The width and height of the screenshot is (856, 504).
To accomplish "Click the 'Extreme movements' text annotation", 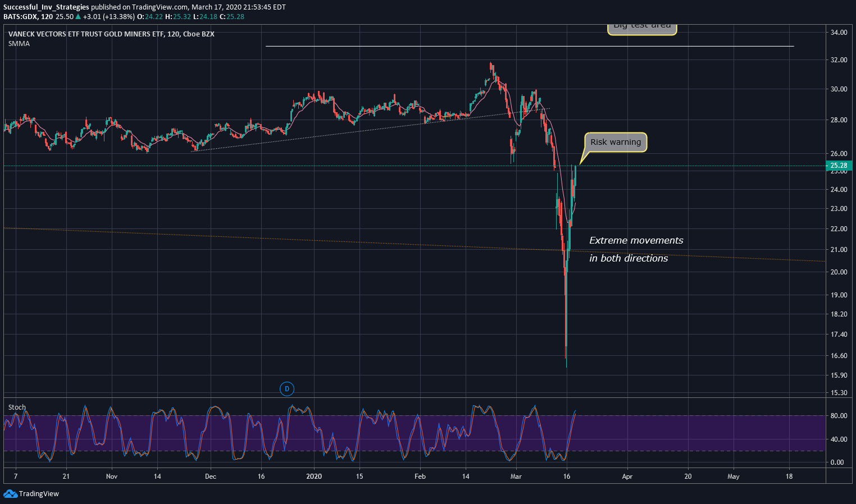I will point(636,240).
